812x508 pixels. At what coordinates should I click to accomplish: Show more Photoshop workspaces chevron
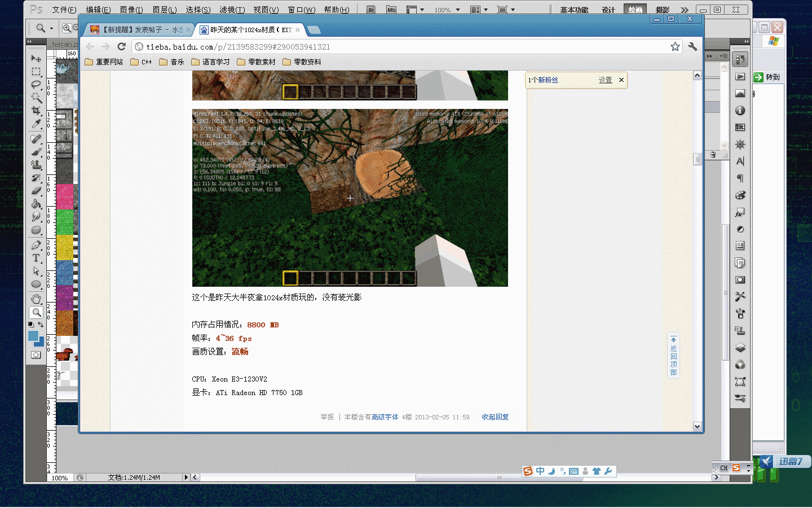(x=685, y=10)
